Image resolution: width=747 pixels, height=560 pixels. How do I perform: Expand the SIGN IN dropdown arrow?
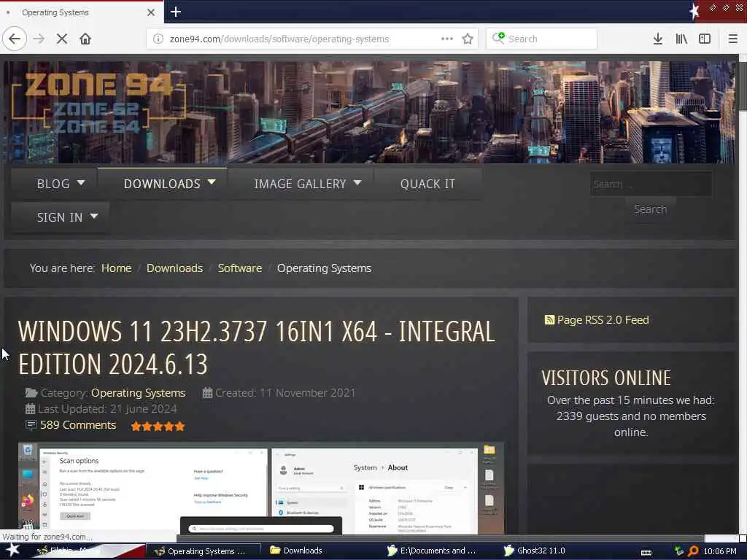tap(94, 216)
